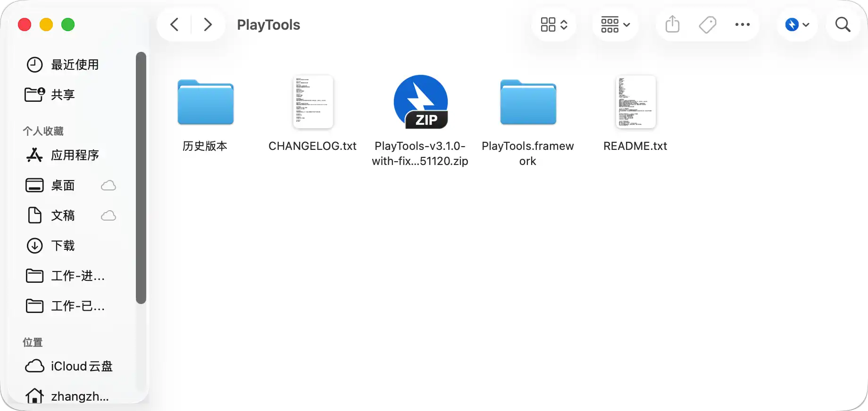Open 应用程序 in the sidebar
868x411 pixels.
[75, 155]
